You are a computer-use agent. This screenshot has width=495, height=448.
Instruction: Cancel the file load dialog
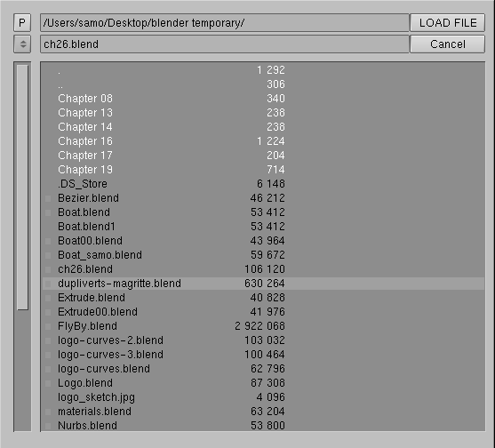tap(447, 44)
